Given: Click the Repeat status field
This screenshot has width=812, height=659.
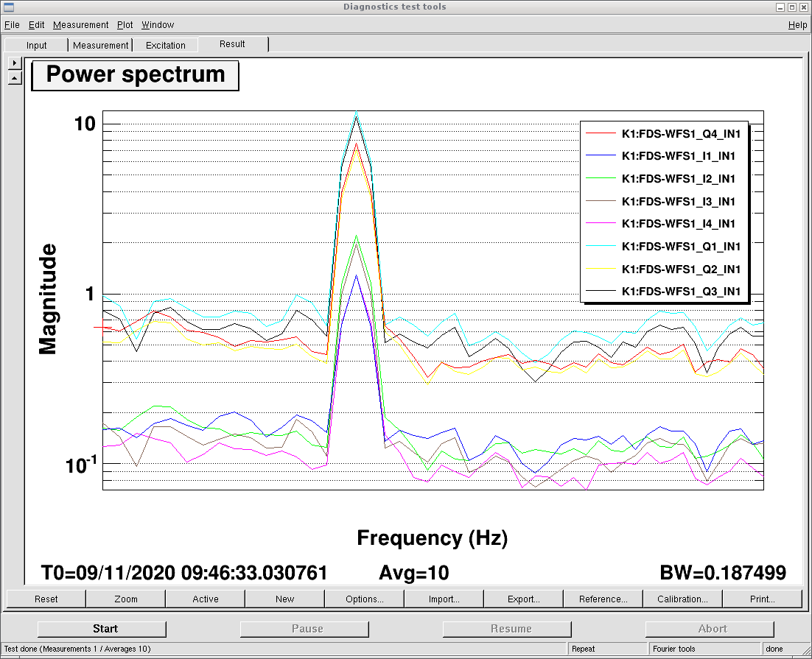Looking at the screenshot, I should pos(607,649).
